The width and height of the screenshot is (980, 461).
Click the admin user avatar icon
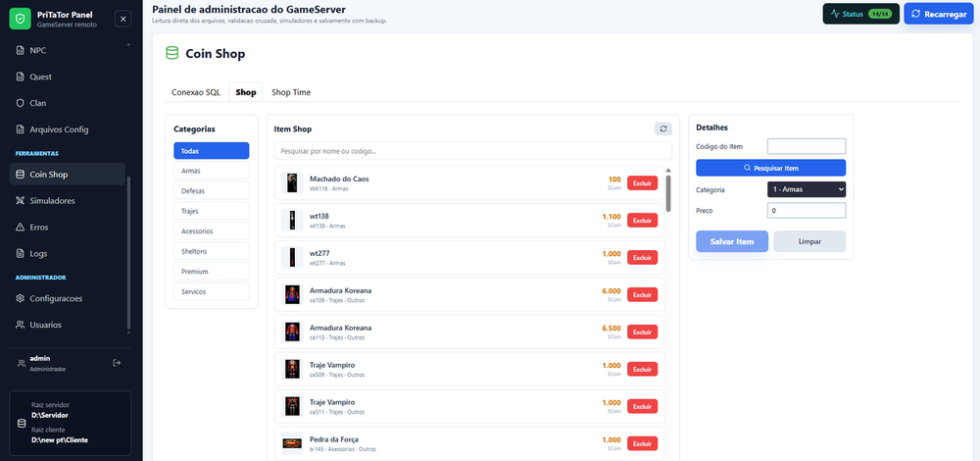[x=22, y=363]
